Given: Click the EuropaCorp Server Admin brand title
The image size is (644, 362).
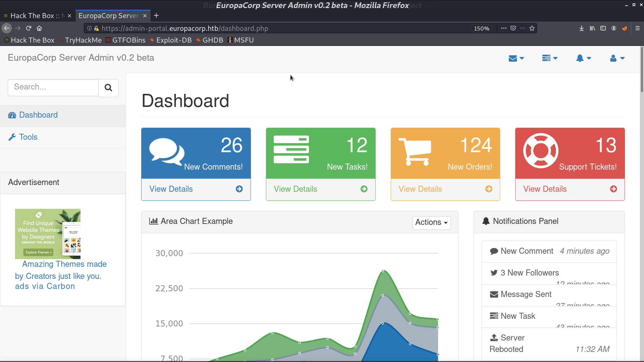Looking at the screenshot, I should click(81, 58).
